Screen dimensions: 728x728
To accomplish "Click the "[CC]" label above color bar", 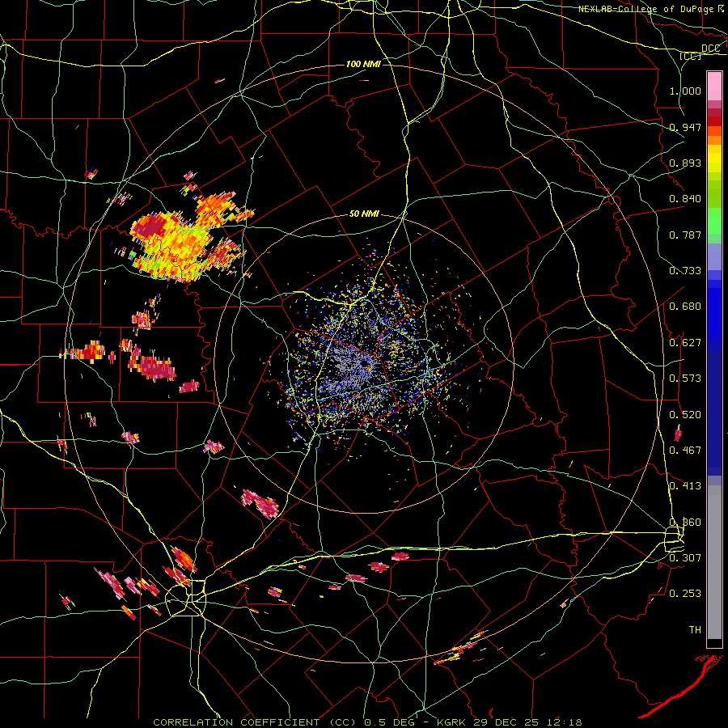I will (690, 56).
